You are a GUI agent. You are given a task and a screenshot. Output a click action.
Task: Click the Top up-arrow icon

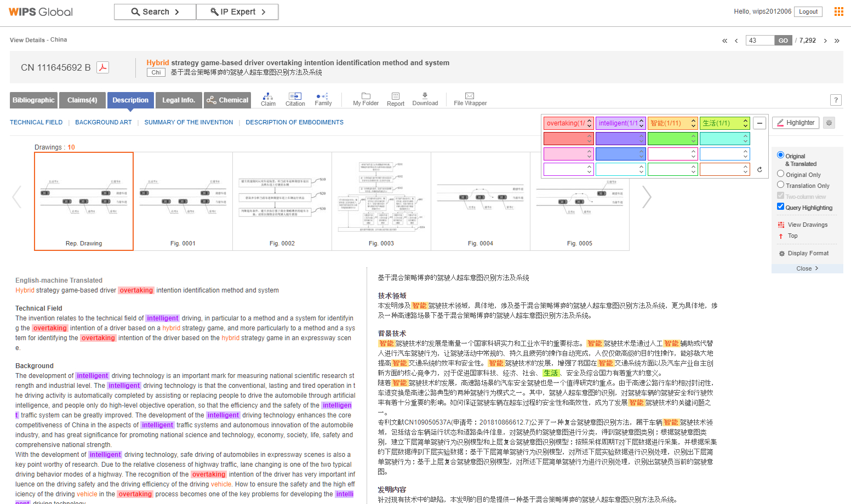(781, 236)
